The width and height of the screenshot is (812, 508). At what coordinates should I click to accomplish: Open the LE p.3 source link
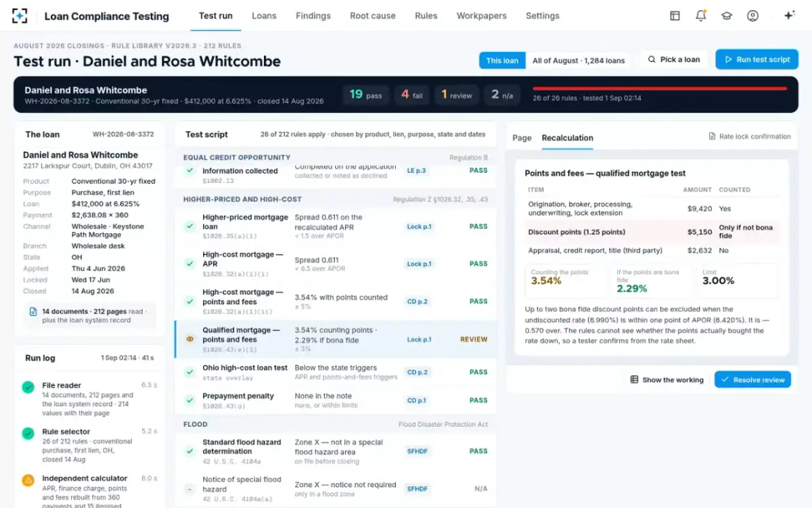416,171
